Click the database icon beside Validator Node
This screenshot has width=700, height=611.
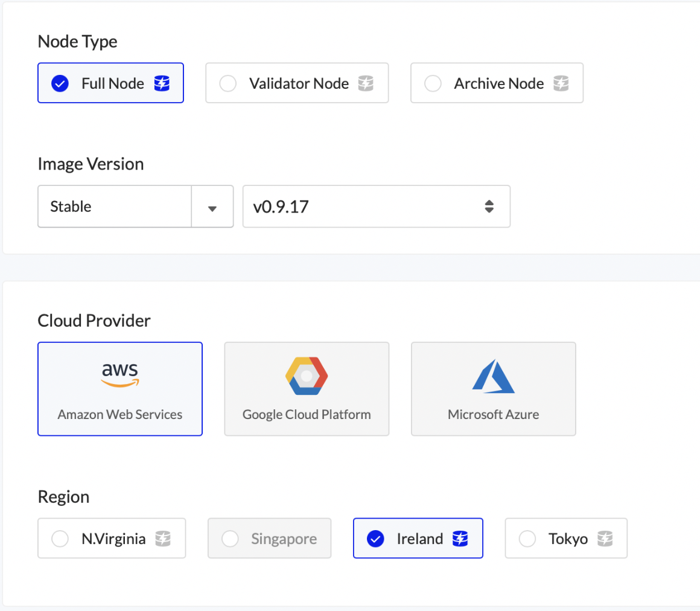click(x=366, y=83)
